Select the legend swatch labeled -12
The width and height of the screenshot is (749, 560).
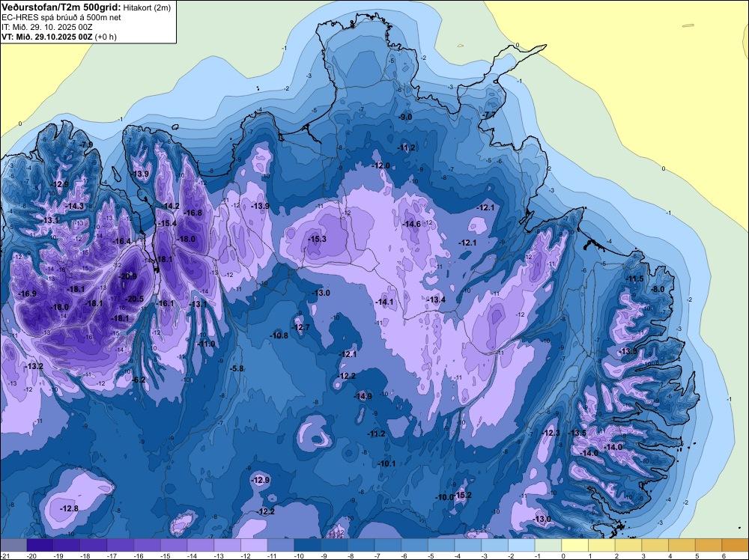coord(254,545)
